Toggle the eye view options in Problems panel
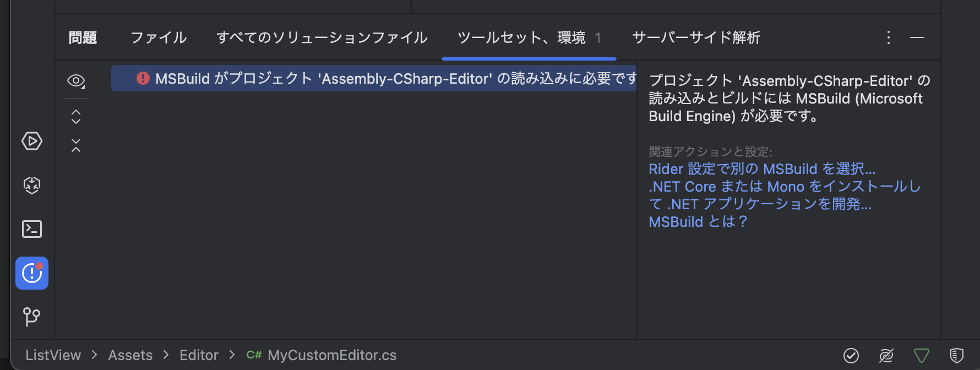The width and height of the screenshot is (980, 370). click(x=75, y=80)
